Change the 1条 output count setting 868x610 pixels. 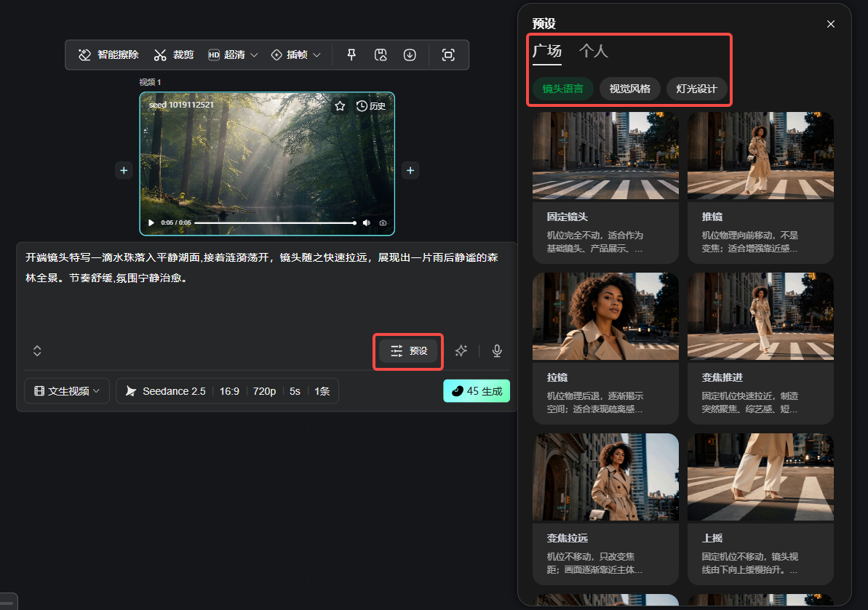coord(322,391)
